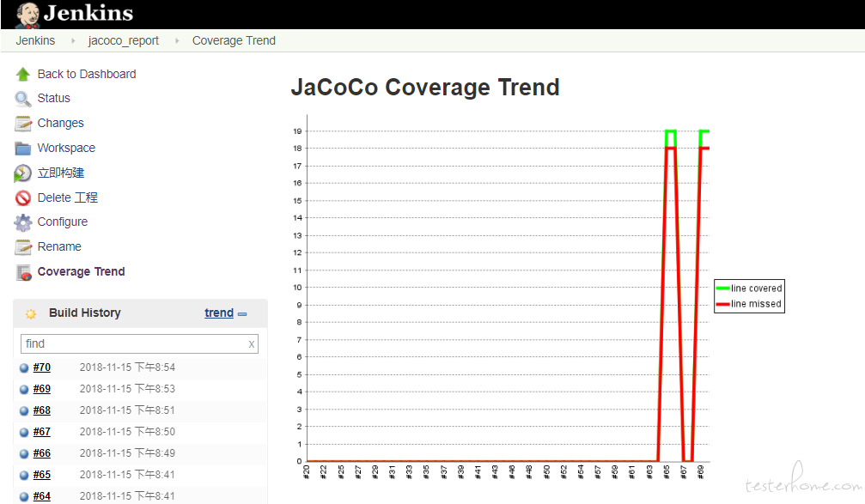
Task: Click the blue status ball for build #68
Action: tap(24, 410)
